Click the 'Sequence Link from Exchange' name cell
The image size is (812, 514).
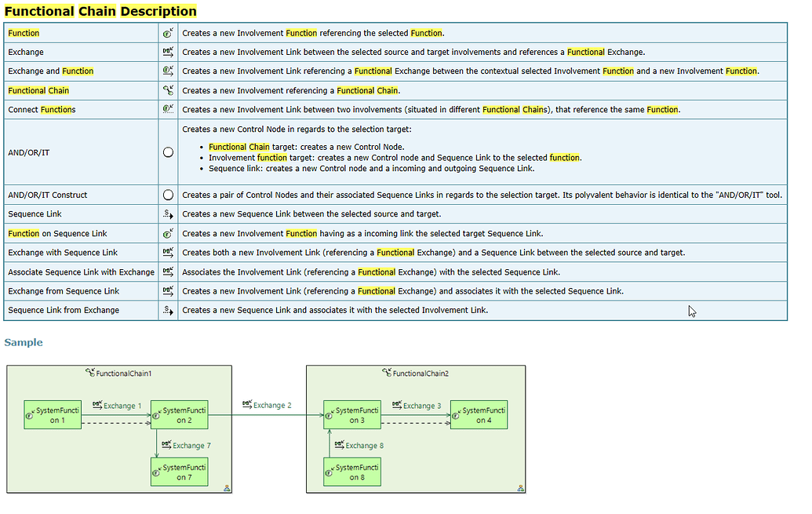[x=81, y=310]
